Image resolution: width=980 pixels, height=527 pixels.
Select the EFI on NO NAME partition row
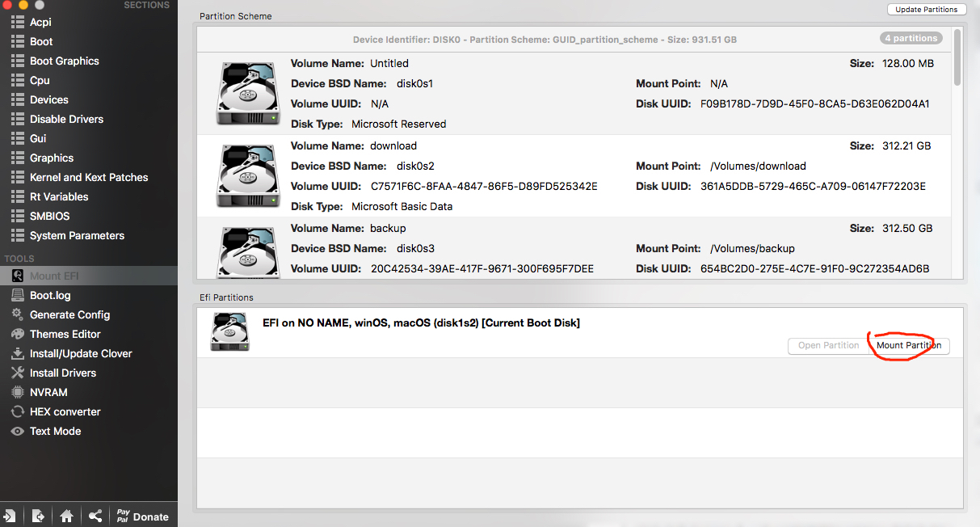pos(485,331)
